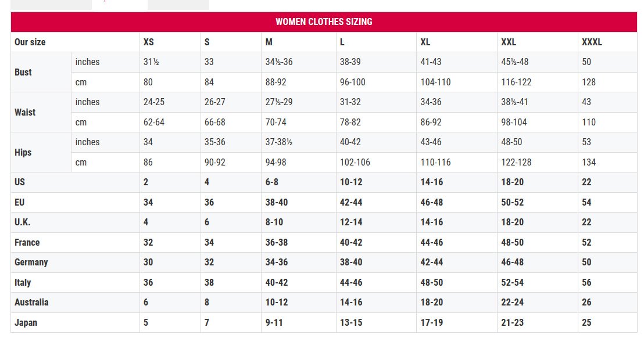Select the Italy size value for XXXL
The width and height of the screenshot is (644, 356).
pyautogui.click(x=586, y=282)
